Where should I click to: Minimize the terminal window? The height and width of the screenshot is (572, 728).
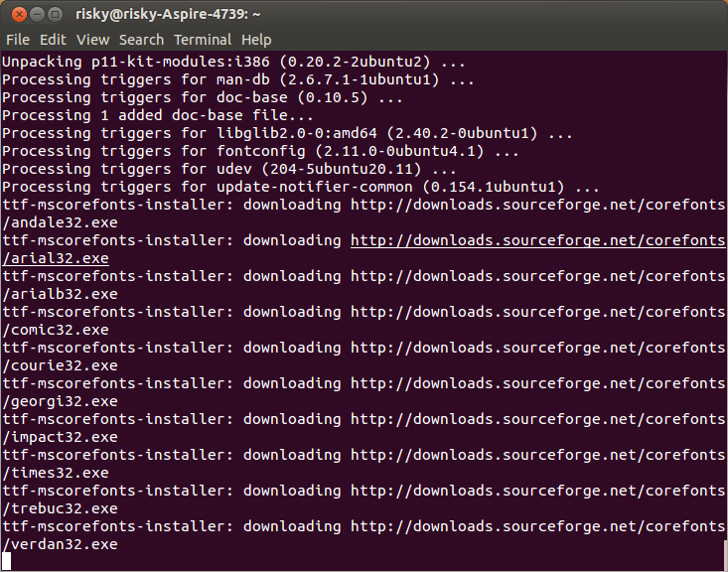37,14
